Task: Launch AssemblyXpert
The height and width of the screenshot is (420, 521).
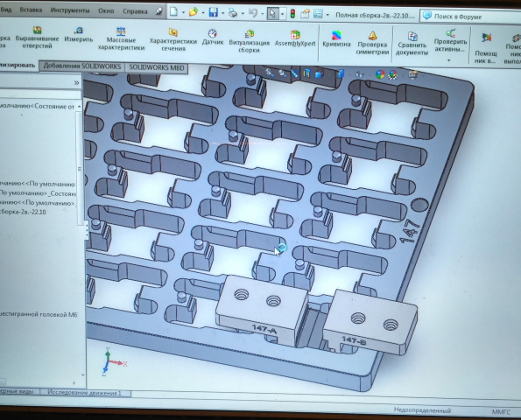Action: coord(295,38)
